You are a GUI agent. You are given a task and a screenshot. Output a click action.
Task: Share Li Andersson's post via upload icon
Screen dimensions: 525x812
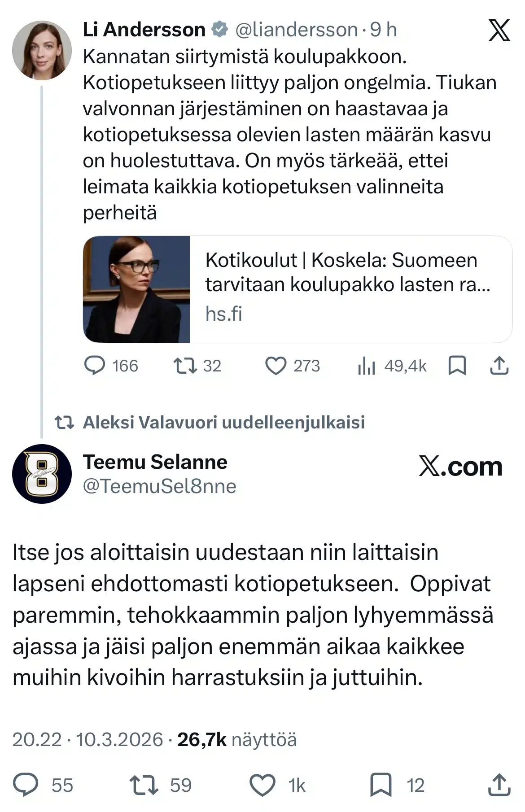click(499, 366)
